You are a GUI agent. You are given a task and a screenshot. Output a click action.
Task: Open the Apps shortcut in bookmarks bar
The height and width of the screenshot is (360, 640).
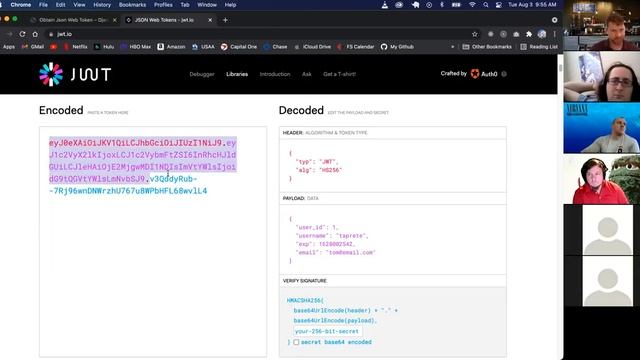[8, 47]
